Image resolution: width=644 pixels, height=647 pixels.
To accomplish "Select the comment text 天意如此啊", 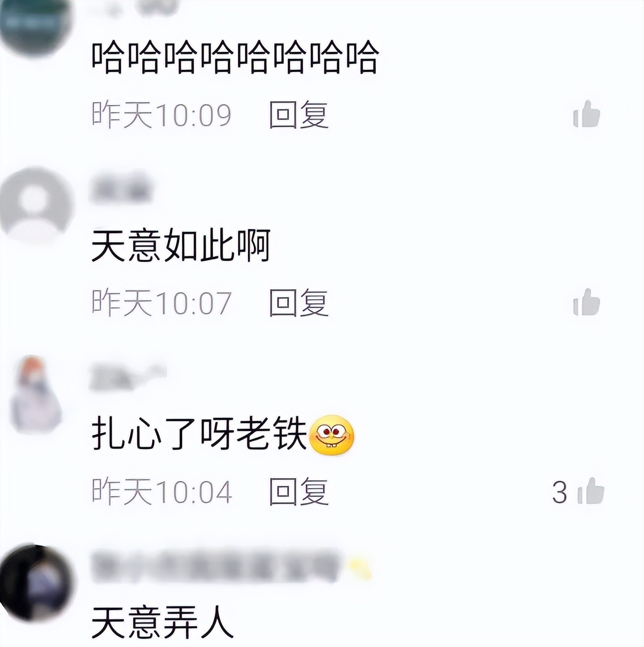I will click(181, 246).
